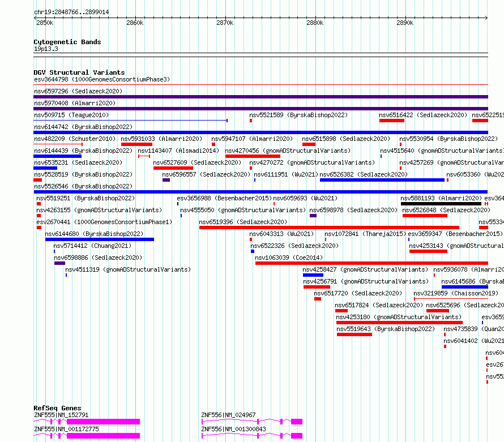Click nsv6598978 (Sedlazeck2020) label
The width and height of the screenshot is (504, 442).
pyautogui.click(x=353, y=210)
